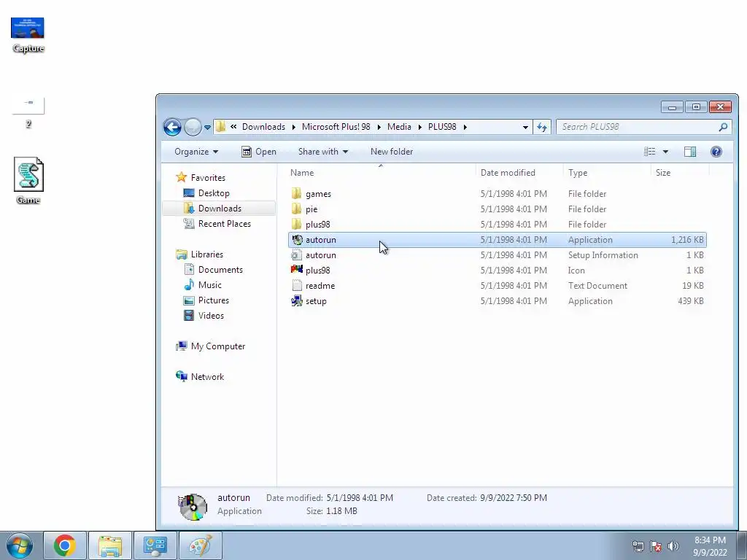Open the recent locations dropdown arrow
The height and width of the screenshot is (560, 747).
207,127
